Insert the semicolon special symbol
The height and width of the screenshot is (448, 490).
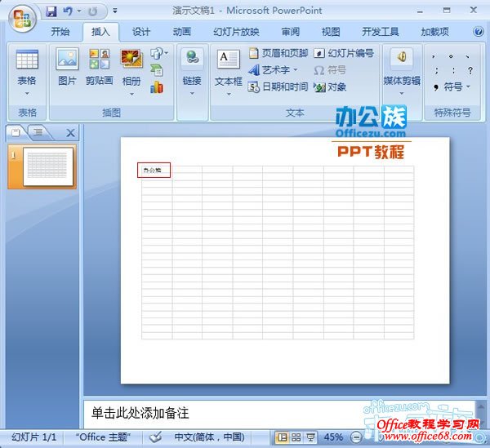tap(436, 70)
